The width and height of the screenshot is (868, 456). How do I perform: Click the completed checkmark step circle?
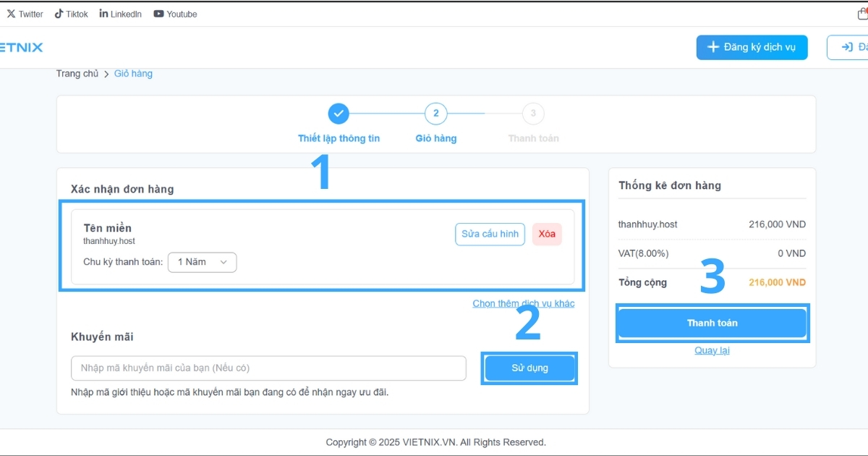339,114
